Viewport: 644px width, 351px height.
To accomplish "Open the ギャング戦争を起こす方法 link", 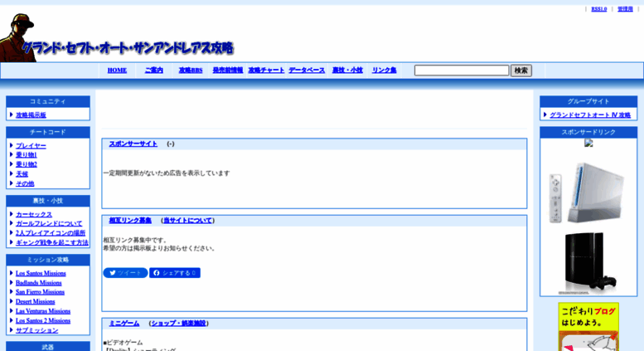I will (x=51, y=242).
